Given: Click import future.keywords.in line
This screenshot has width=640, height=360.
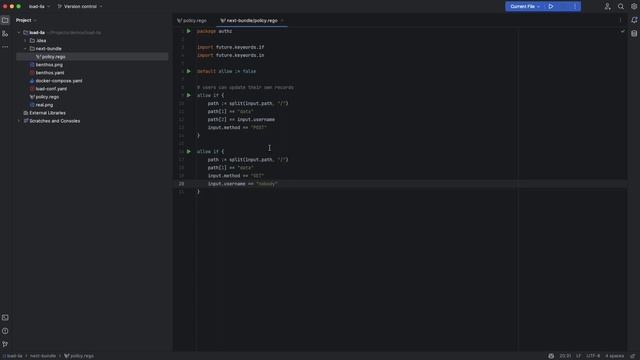Looking at the screenshot, I should point(231,55).
